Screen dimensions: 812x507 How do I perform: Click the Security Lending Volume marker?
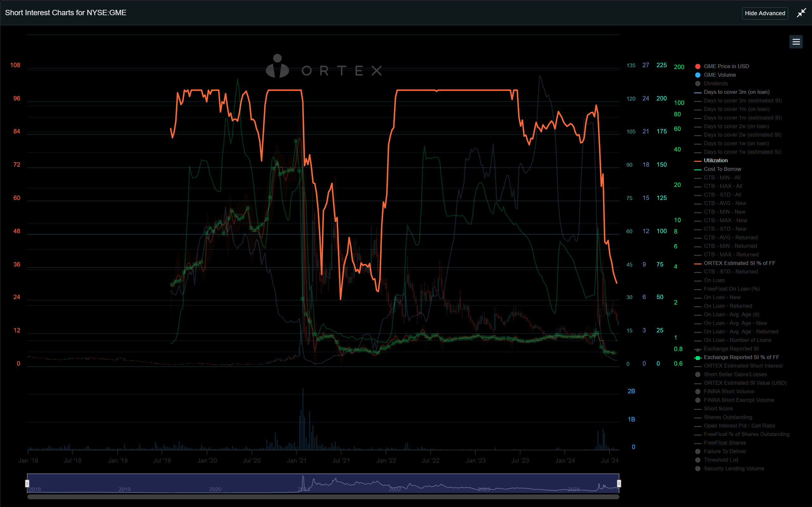pyautogui.click(x=698, y=468)
